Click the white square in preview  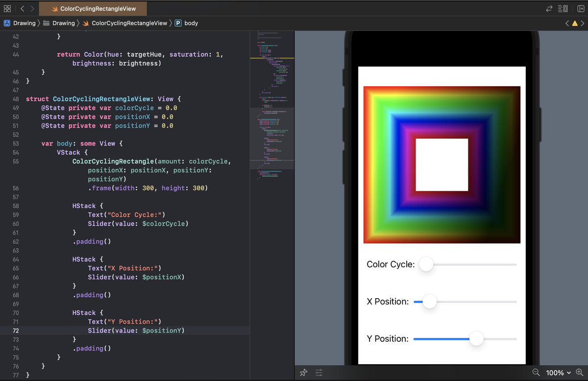(442, 165)
